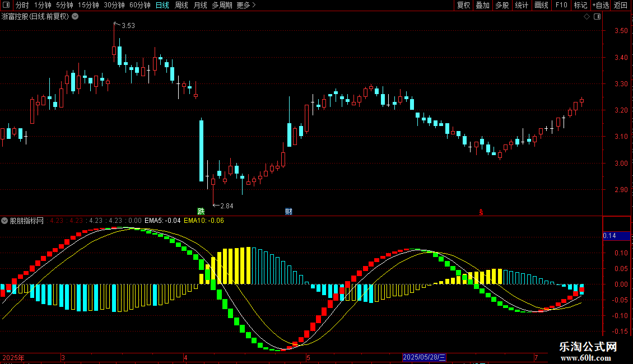Click the 3.53 high price label

coord(128,26)
